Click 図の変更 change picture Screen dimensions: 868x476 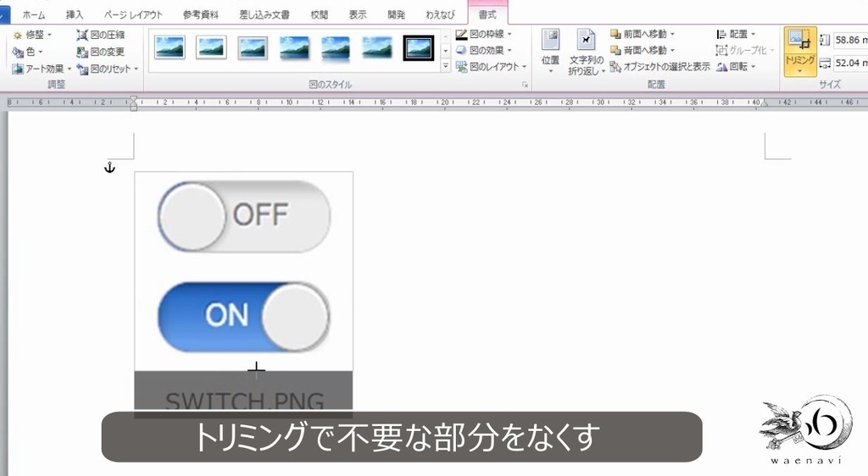(101, 52)
